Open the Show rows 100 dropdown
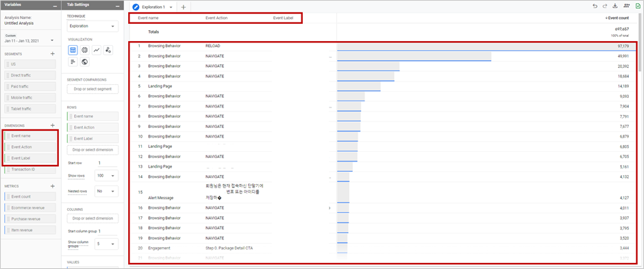The image size is (644, 269). (x=106, y=175)
